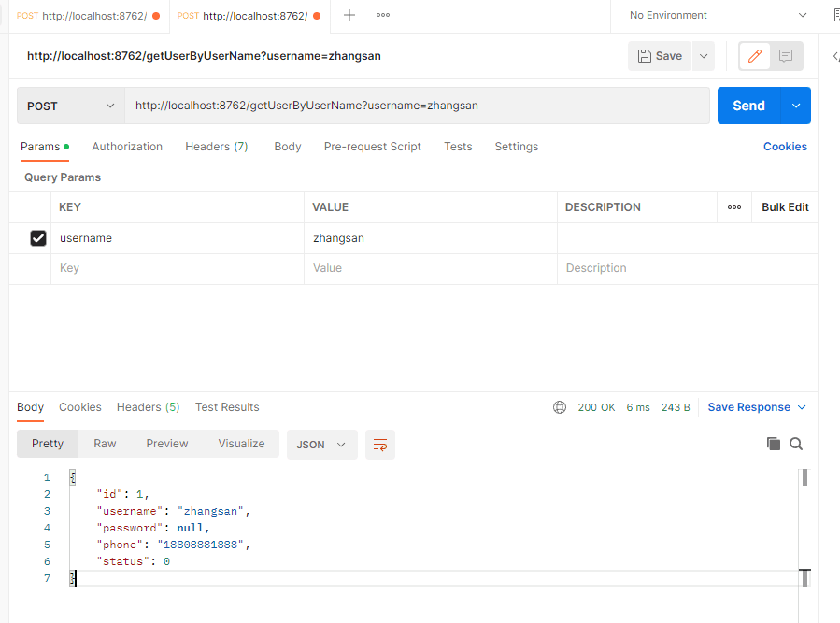The image size is (840, 623).
Task: Click the empty Key placeholder field
Action: click(178, 268)
